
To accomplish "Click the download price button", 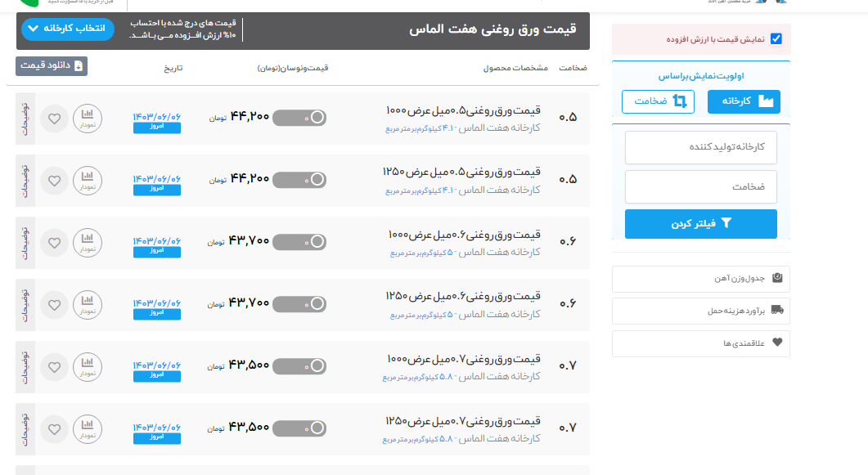I will click(51, 66).
